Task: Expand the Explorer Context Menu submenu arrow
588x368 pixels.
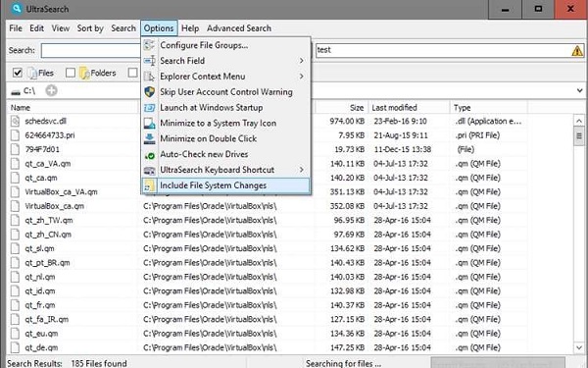Action: pos(301,77)
